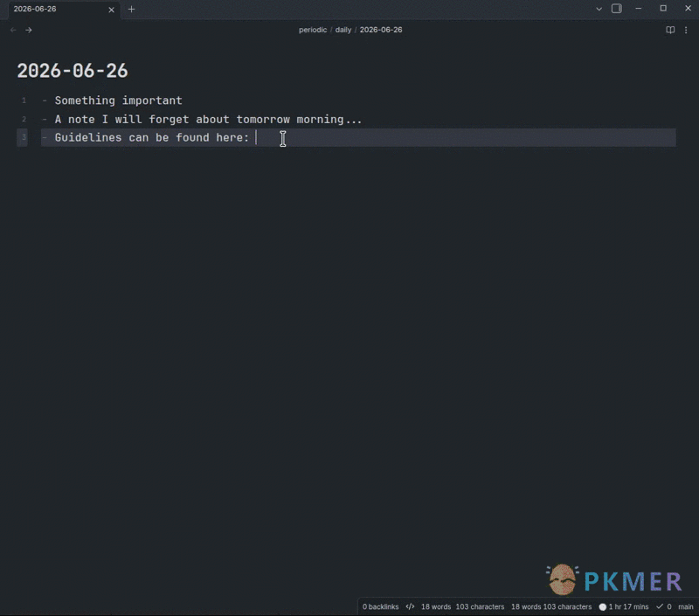Open the periodic folder in the breadcrumb
Image resolution: width=699 pixels, height=616 pixels.
(313, 30)
